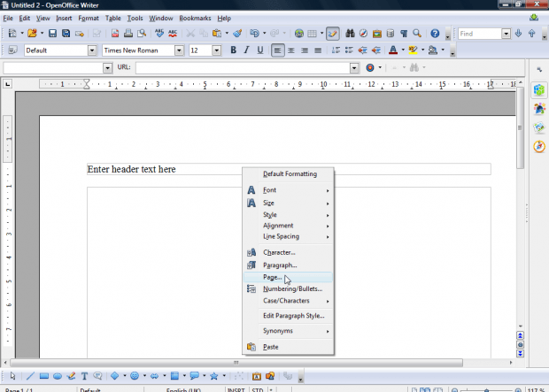Open the Format menu
This screenshot has height=392, width=549.
(89, 19)
